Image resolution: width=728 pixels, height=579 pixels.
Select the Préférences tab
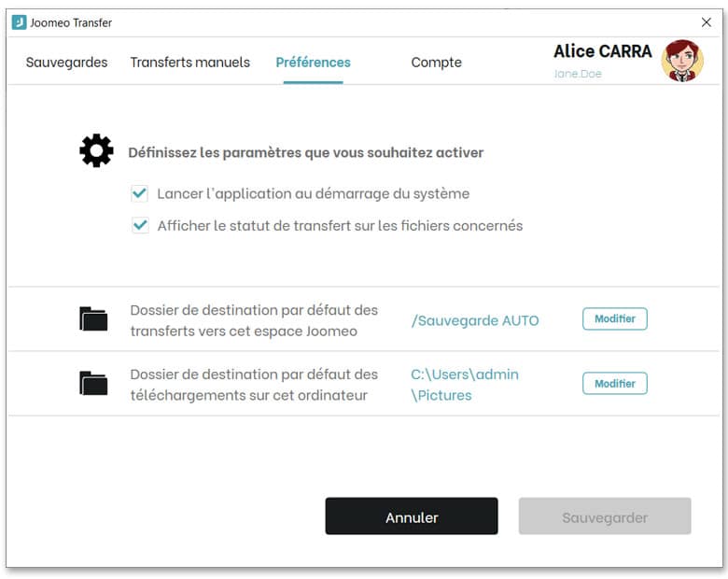tap(313, 63)
